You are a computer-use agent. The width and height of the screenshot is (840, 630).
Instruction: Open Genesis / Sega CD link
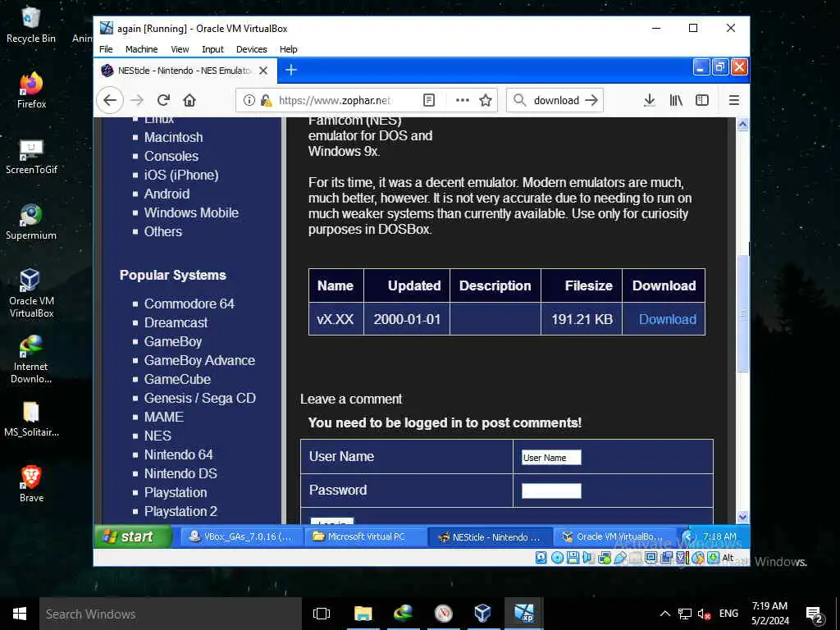(200, 398)
